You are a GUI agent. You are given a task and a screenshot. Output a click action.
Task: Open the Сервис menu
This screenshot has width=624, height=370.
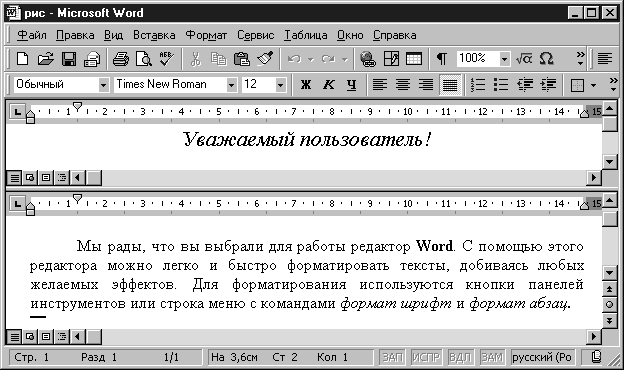point(255,35)
